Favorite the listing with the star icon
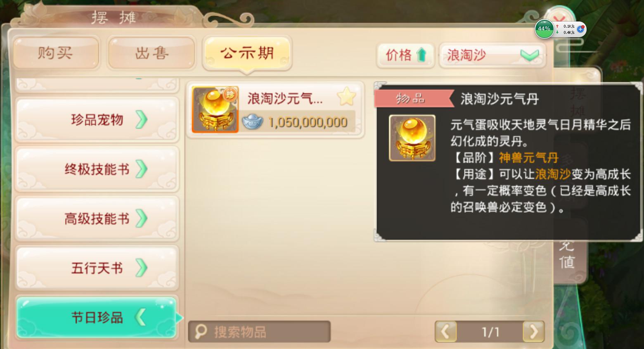This screenshot has width=644, height=349. click(346, 97)
